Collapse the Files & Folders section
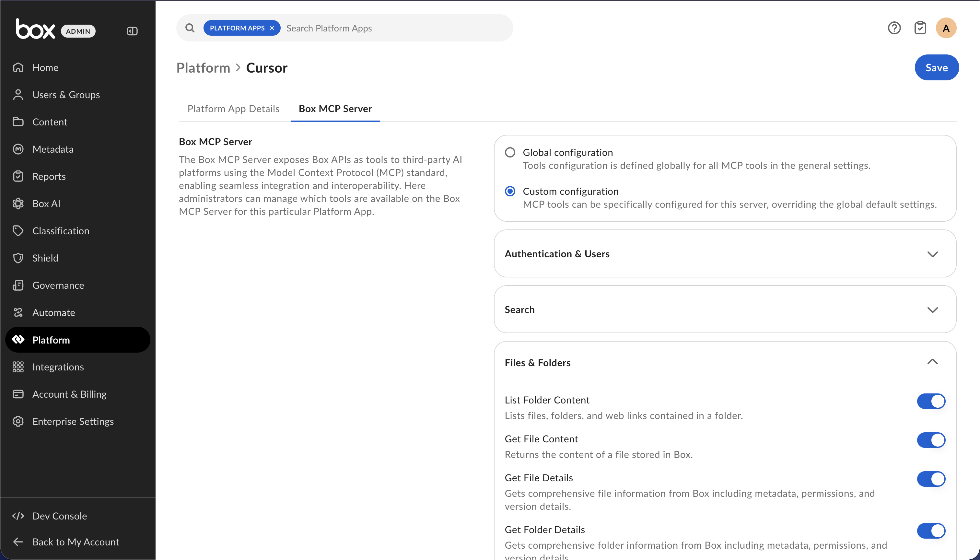Image resolution: width=980 pixels, height=560 pixels. point(932,362)
